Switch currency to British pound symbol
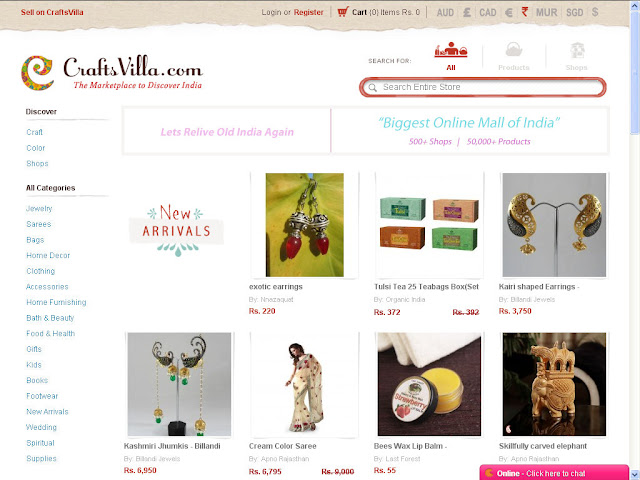Viewport: 640px width, 480px height. [x=467, y=12]
